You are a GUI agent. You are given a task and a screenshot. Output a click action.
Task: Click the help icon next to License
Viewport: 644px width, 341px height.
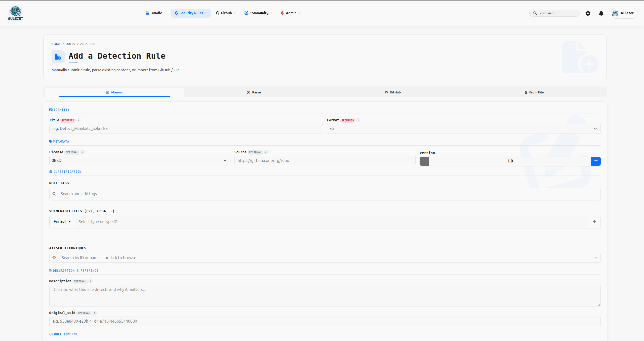pos(83,152)
